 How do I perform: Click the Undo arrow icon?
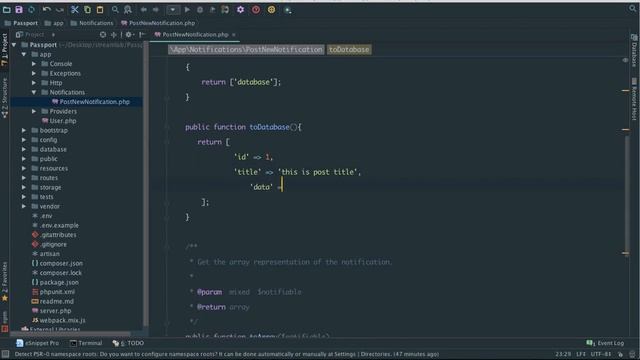[x=47, y=9]
